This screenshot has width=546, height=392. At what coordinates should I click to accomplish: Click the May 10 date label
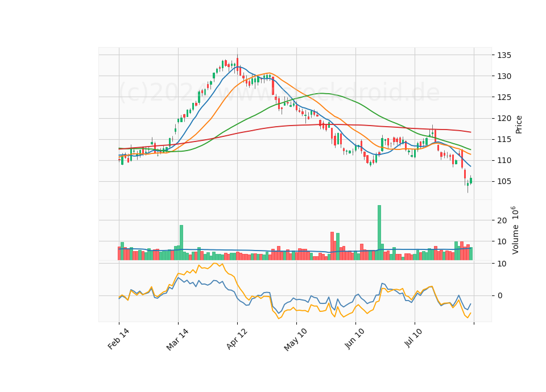pos(296,340)
